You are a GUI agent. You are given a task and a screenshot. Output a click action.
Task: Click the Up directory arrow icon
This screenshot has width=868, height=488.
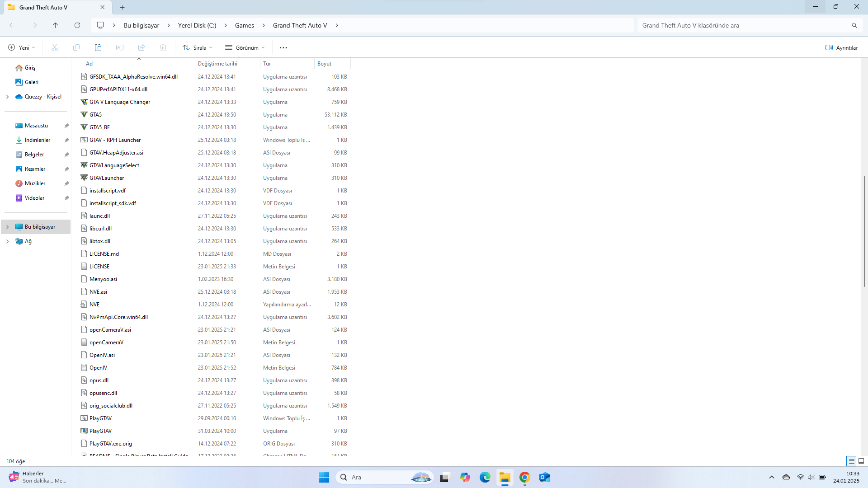pos(56,25)
